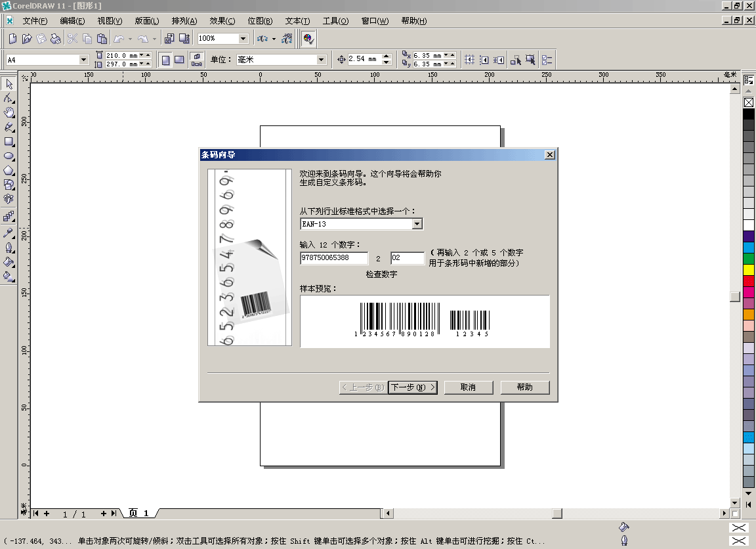Toggle the color management icon
The width and height of the screenshot is (756, 549).
[308, 39]
